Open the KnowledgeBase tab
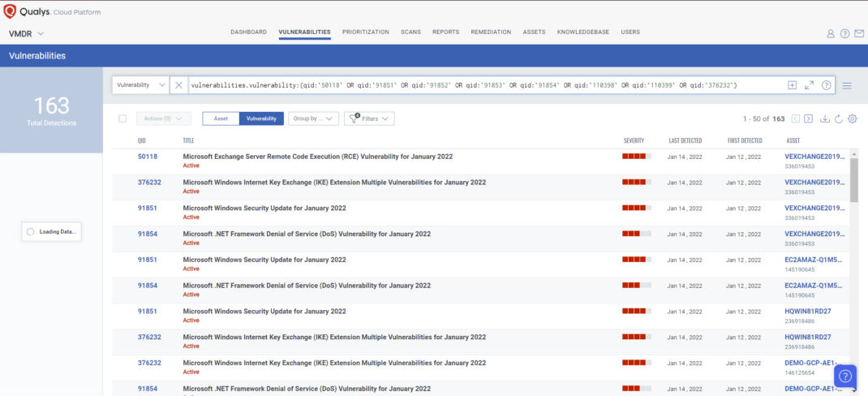The height and width of the screenshot is (396, 868). click(x=583, y=32)
